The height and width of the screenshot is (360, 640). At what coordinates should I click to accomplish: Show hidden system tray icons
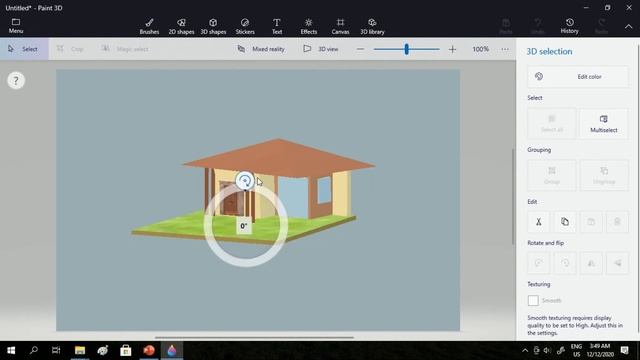pyautogui.click(x=525, y=350)
